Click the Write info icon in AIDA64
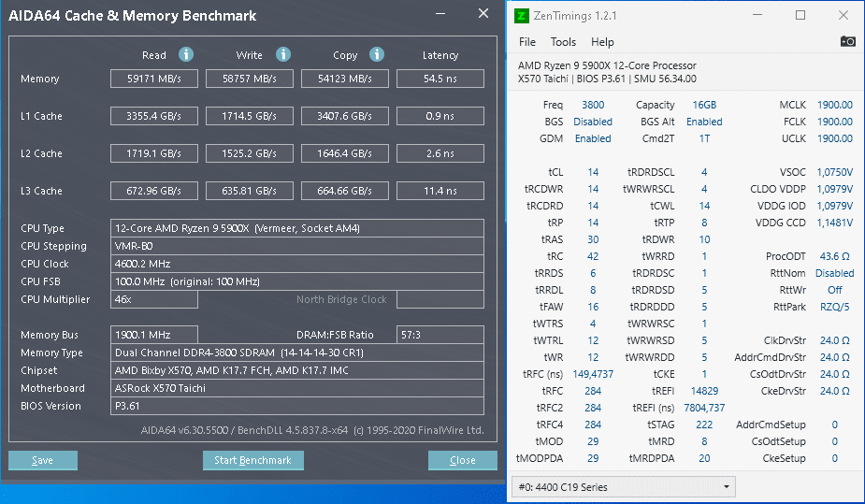The image size is (865, 504). [x=283, y=54]
